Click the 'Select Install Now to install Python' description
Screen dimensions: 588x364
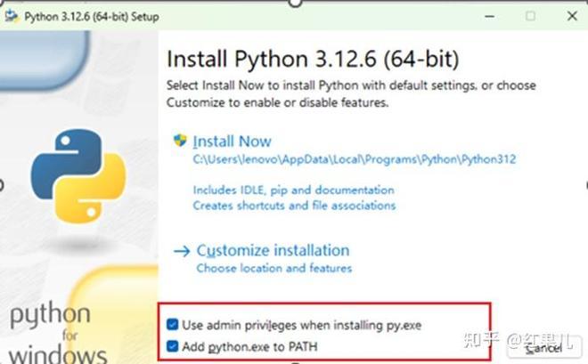pos(351,93)
